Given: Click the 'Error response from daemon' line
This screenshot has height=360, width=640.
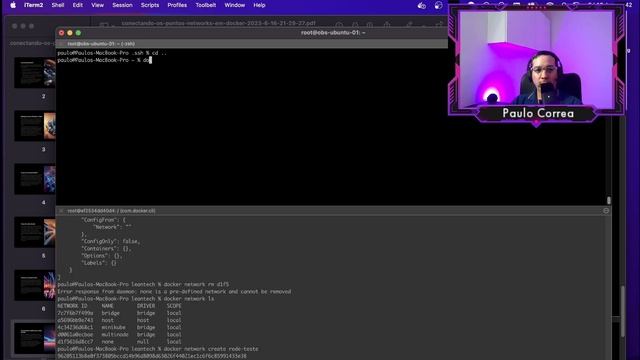Looking at the screenshot, I should pyautogui.click(x=174, y=292).
